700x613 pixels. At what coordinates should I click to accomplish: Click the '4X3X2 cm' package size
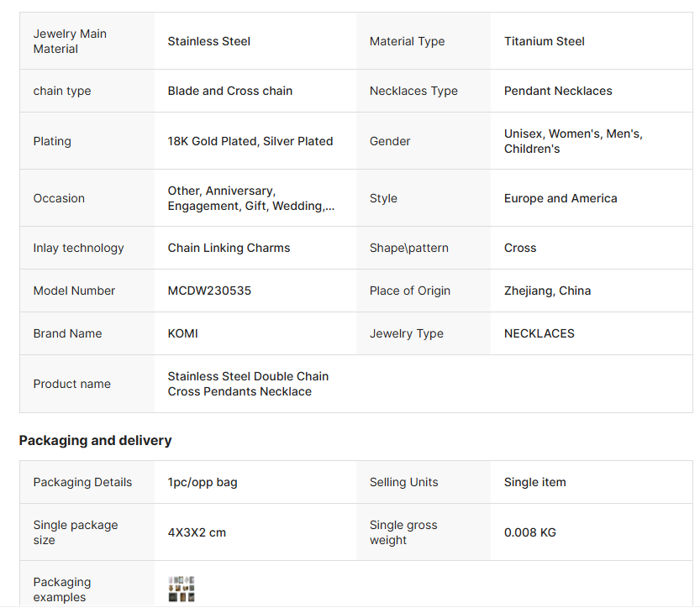point(197,532)
